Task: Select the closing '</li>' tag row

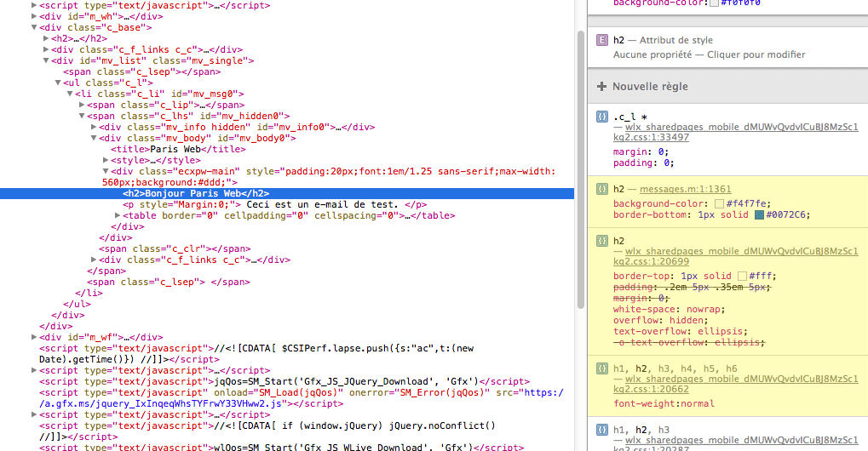Action: pyautogui.click(x=89, y=293)
